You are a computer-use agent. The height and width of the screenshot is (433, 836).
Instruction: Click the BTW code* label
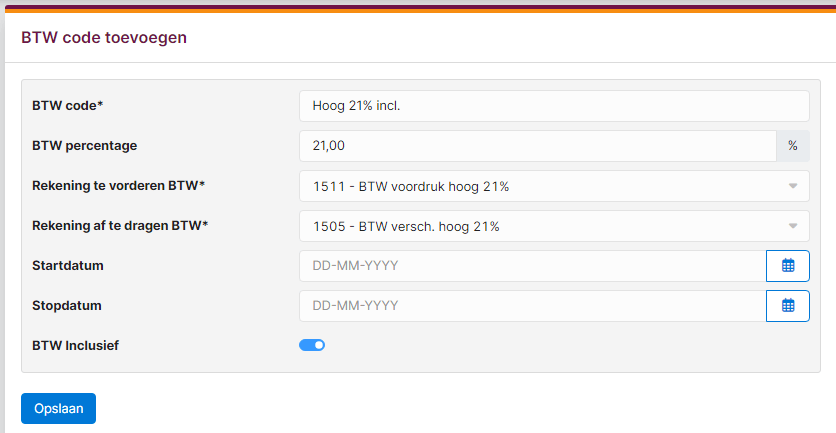(68, 106)
